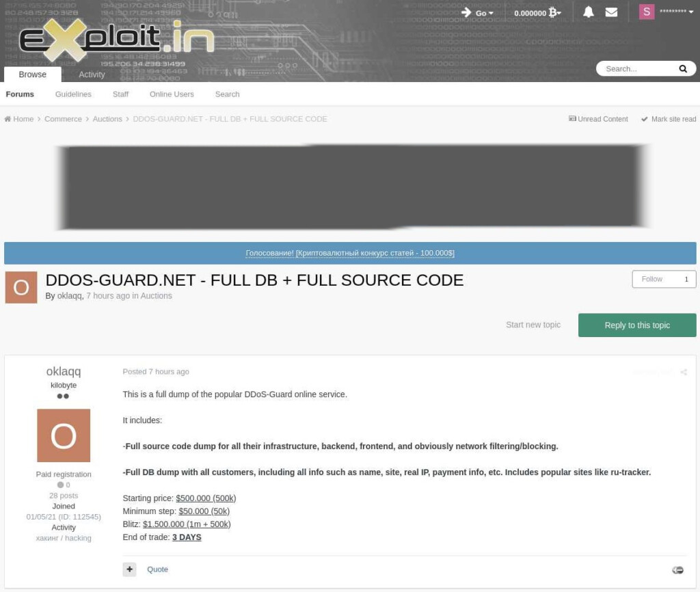
Task: Open oklaqq link in the topic byline
Action: tap(69, 296)
